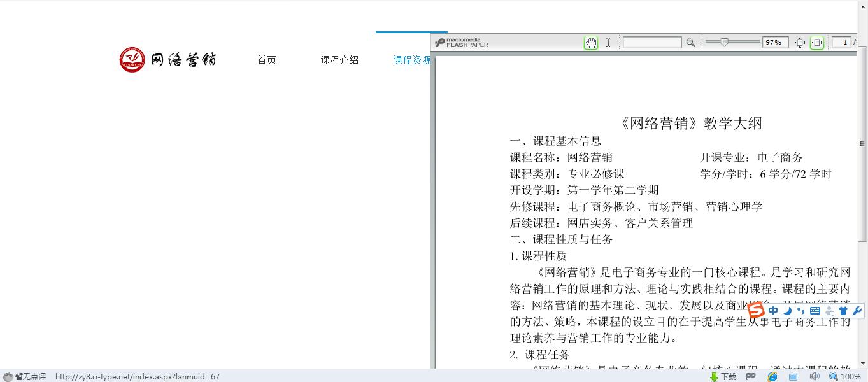Click the FlashPaper search magnifier icon
The width and height of the screenshot is (868, 382).
click(690, 43)
